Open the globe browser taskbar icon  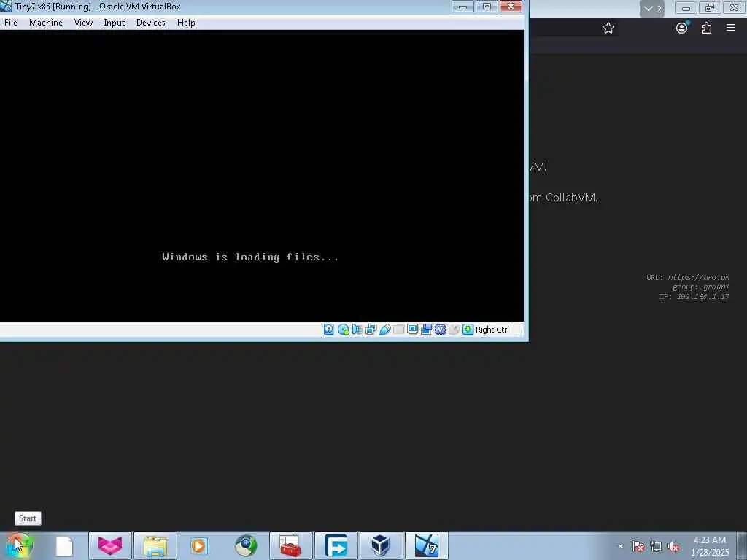[x=246, y=545]
